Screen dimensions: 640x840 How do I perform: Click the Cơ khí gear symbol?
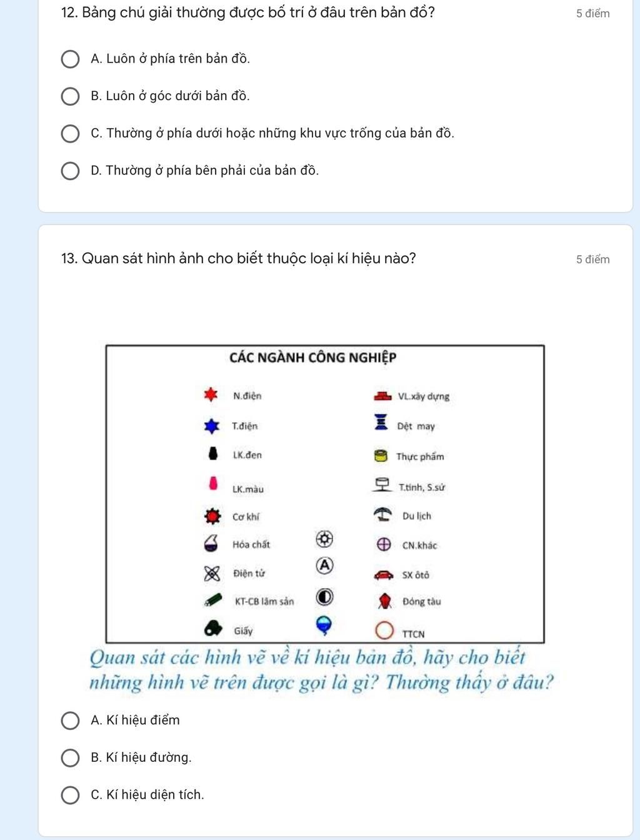point(212,516)
